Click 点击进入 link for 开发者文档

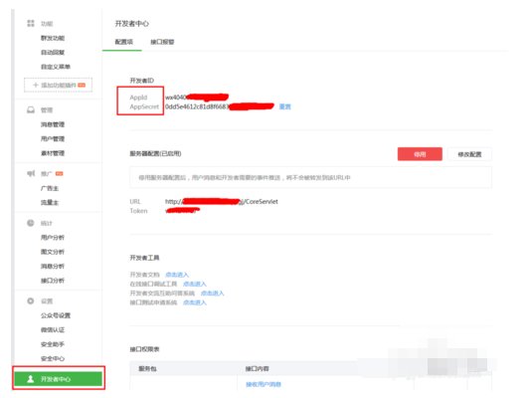(x=177, y=275)
